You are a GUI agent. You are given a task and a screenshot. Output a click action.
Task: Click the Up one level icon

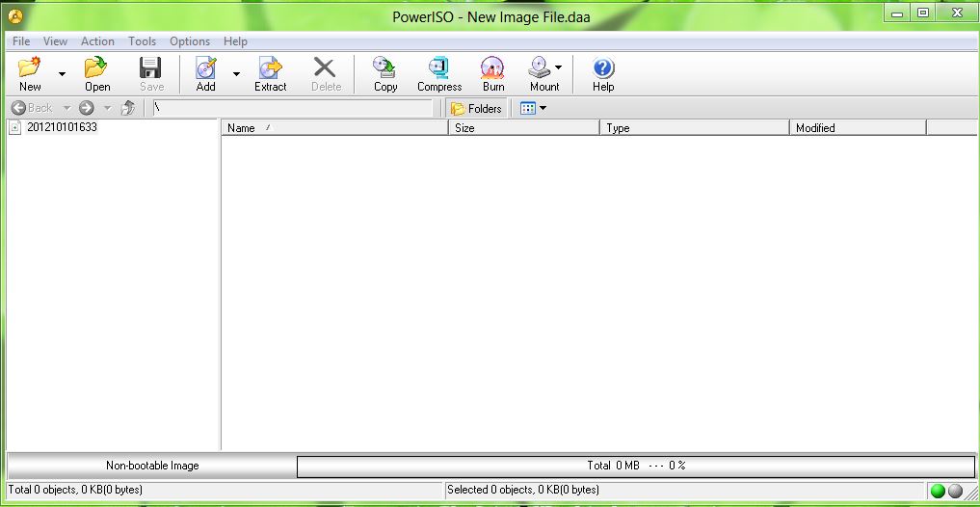pos(128,108)
